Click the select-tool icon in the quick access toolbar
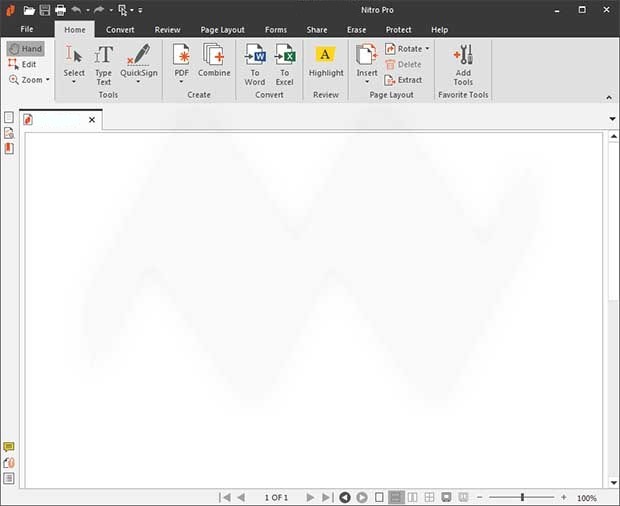Viewport: 620px width, 506px height. pos(123,10)
